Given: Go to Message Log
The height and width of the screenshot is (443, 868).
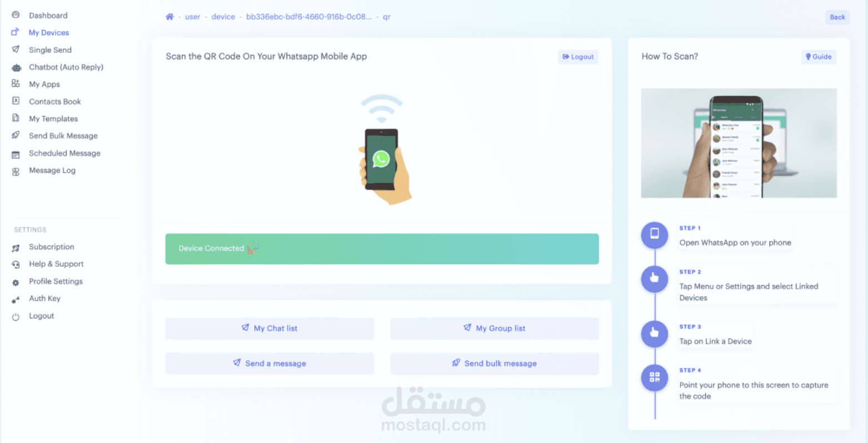Looking at the screenshot, I should pyautogui.click(x=52, y=170).
